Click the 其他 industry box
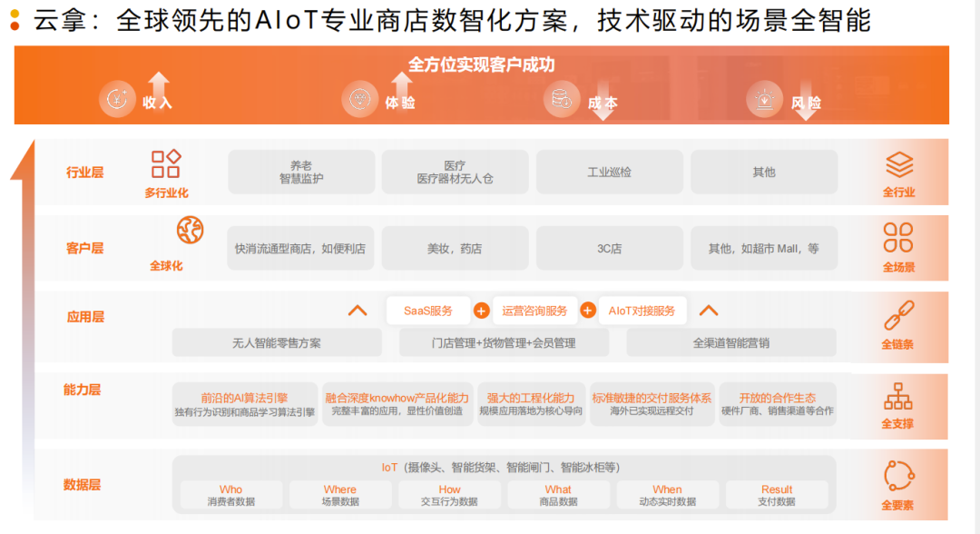Viewport: 980px width, 534px height. coord(764,172)
